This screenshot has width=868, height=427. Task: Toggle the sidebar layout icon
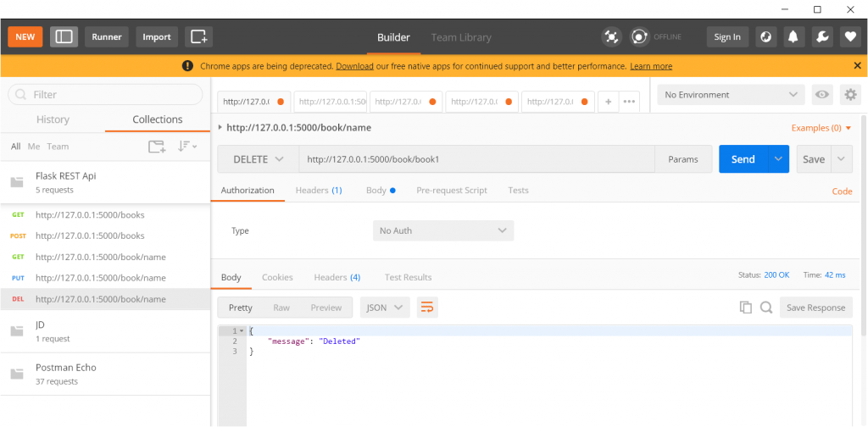(x=64, y=37)
